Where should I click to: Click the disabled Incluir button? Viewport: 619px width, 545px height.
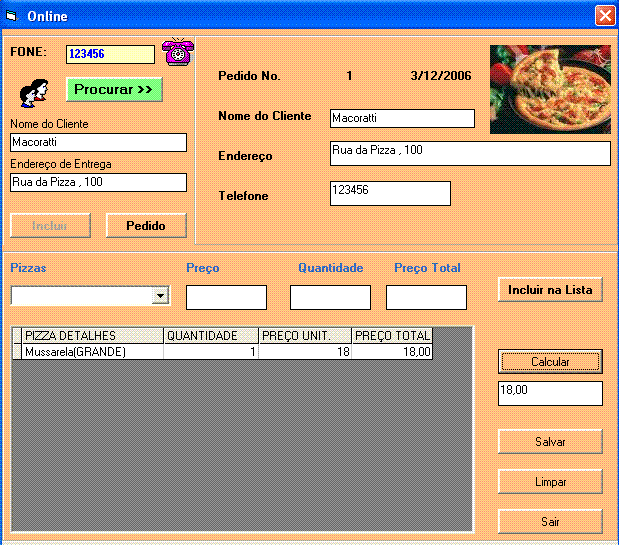50,226
